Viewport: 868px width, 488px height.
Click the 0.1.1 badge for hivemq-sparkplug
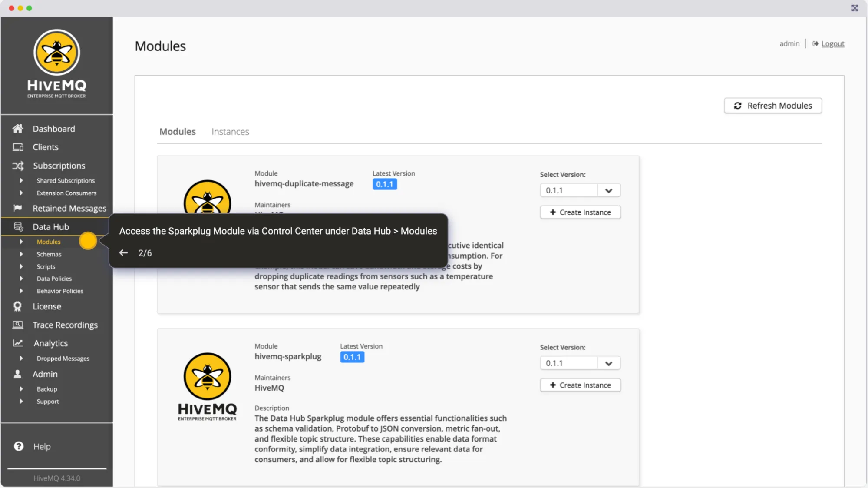coord(352,357)
